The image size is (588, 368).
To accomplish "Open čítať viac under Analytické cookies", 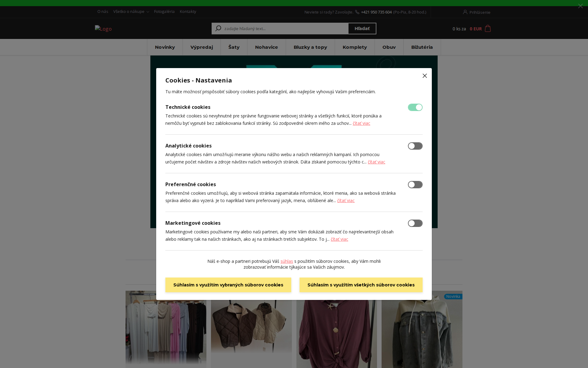I will click(x=376, y=162).
